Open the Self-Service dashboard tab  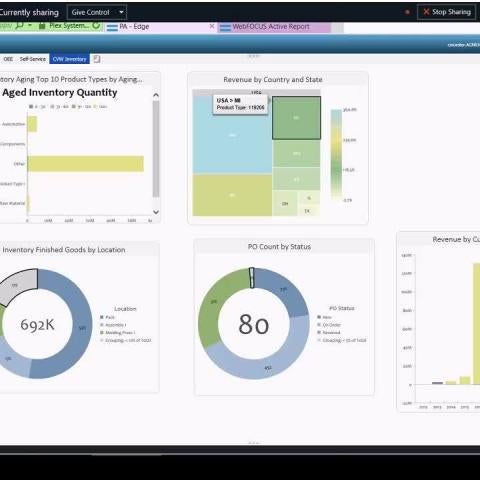point(32,59)
